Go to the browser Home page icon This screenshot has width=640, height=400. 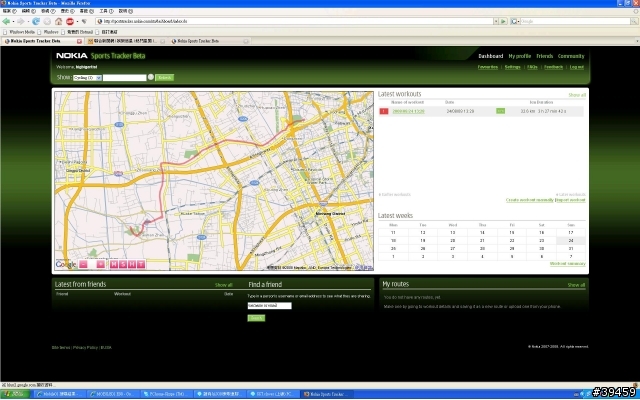59,21
